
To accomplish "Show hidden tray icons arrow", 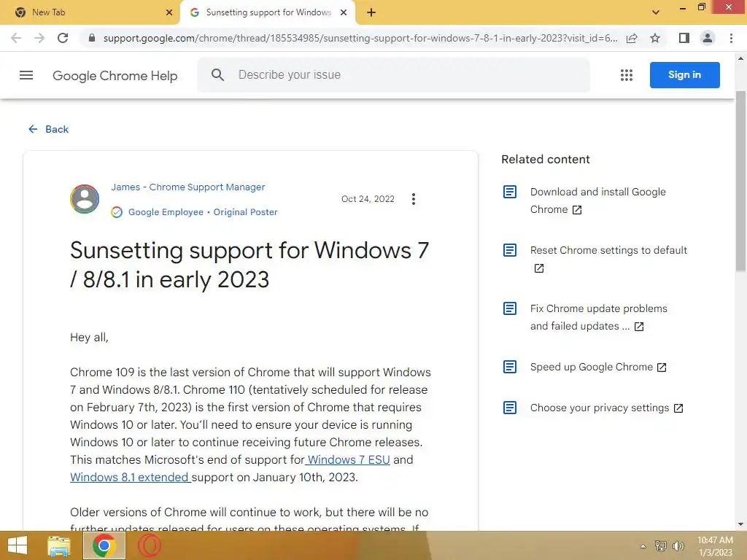I will [643, 546].
